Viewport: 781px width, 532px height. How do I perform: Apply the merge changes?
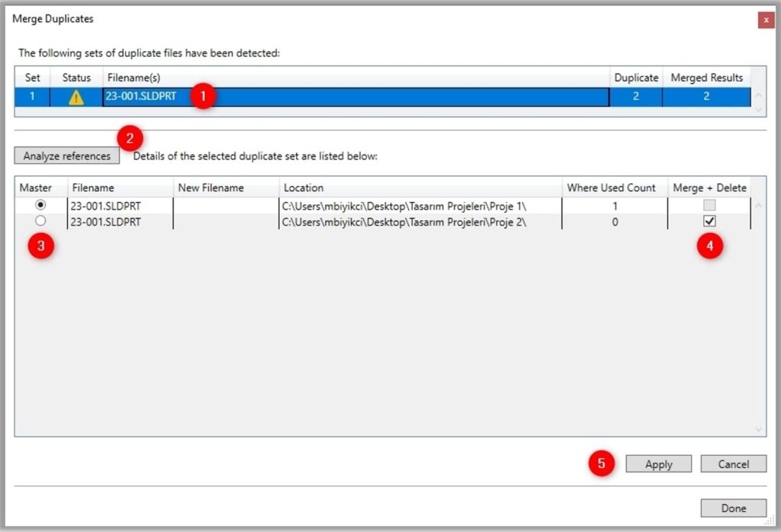pyautogui.click(x=658, y=464)
